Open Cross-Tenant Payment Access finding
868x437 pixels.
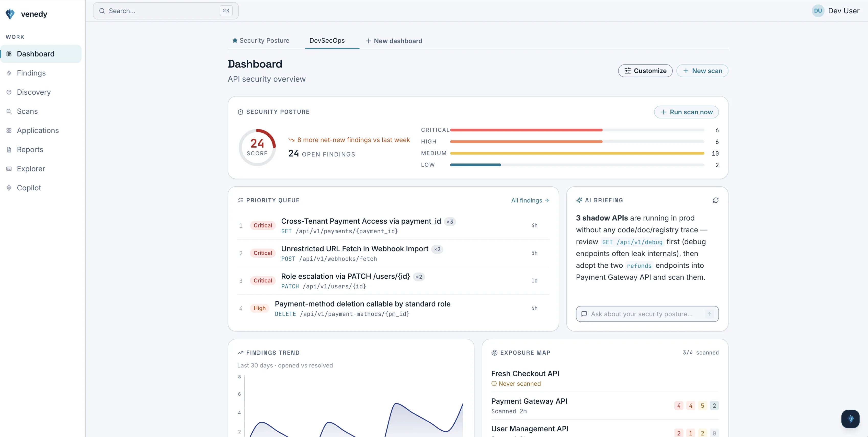click(x=393, y=226)
